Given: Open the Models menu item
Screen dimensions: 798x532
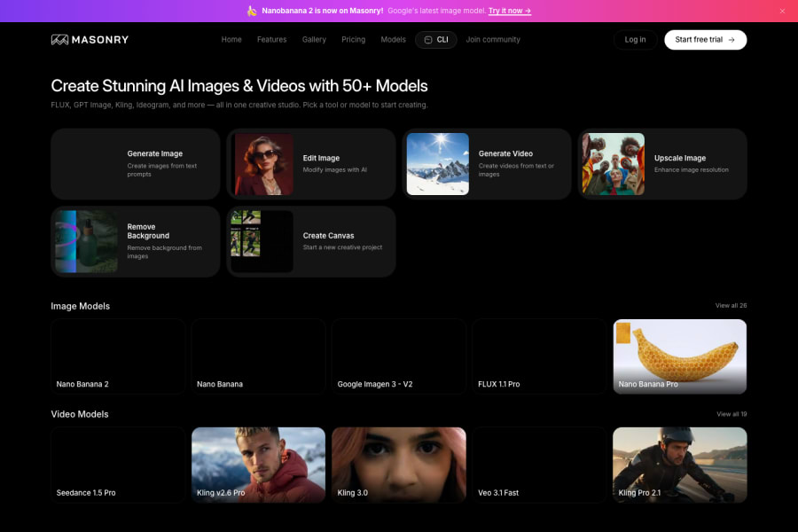Looking at the screenshot, I should pyautogui.click(x=394, y=40).
